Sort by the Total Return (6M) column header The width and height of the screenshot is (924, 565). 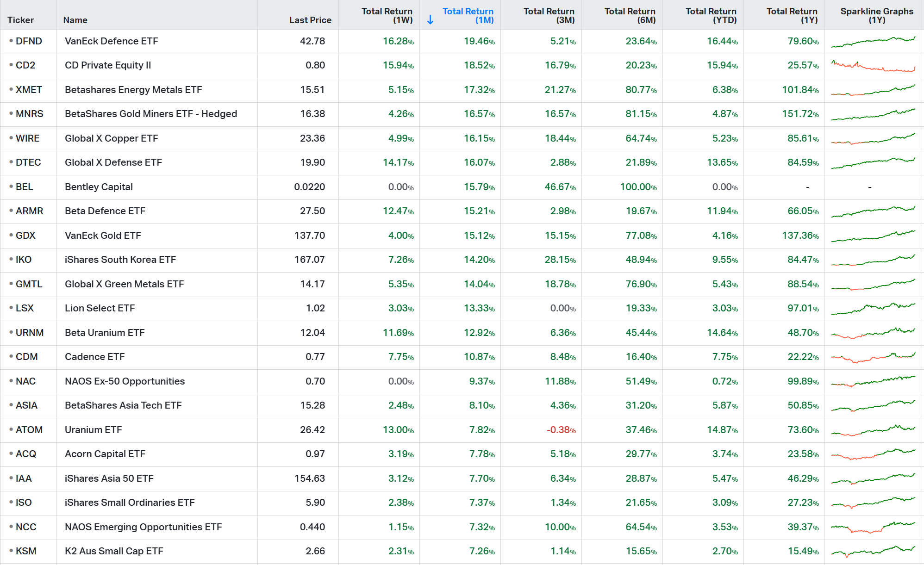(630, 15)
